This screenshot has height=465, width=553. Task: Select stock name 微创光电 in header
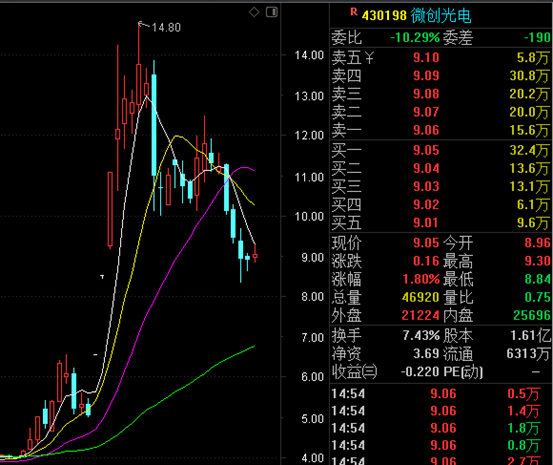(440, 16)
